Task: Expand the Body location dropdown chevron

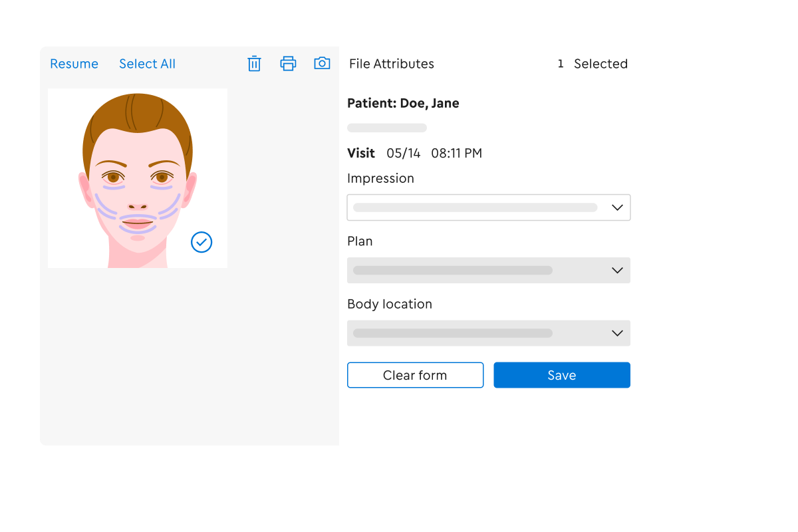Action: point(616,333)
